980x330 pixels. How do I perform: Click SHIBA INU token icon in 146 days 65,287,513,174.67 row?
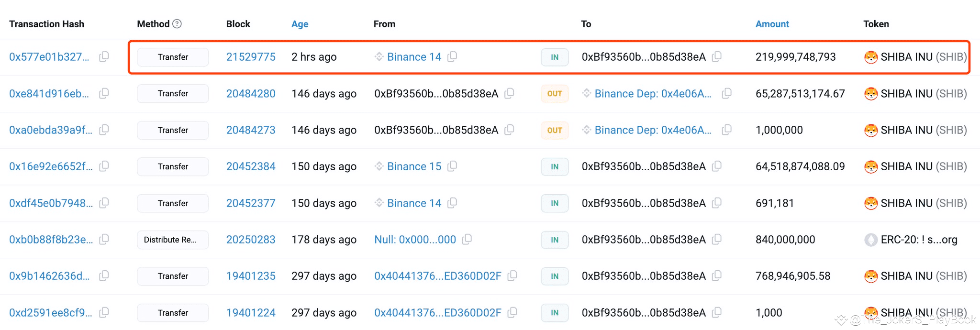coord(871,94)
